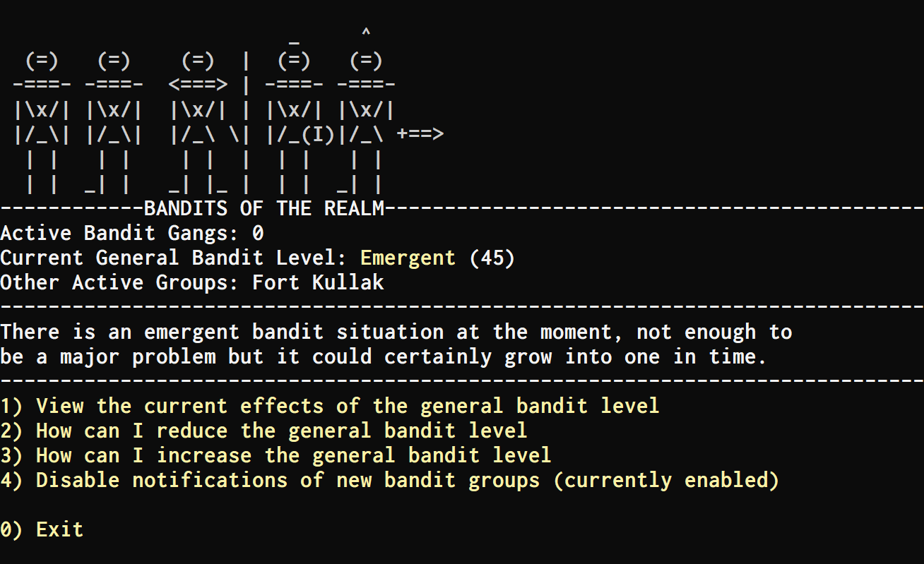Viewport: 924px width, 564px height.
Task: Click the 'Current General Bandit Level' label
Action: click(174, 258)
